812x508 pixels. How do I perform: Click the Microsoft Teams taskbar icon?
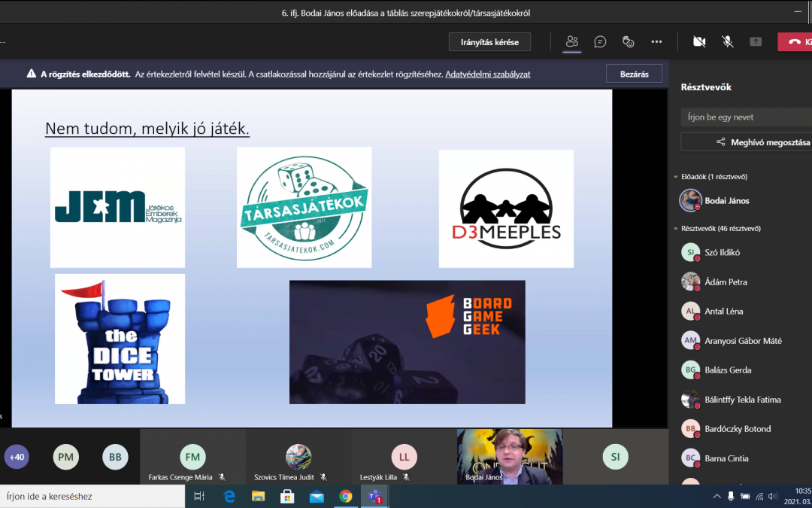[374, 497]
